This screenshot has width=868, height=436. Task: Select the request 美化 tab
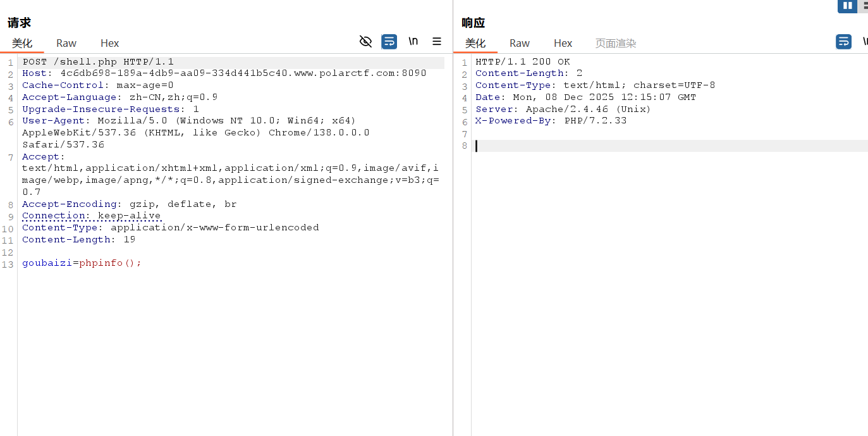tap(22, 43)
